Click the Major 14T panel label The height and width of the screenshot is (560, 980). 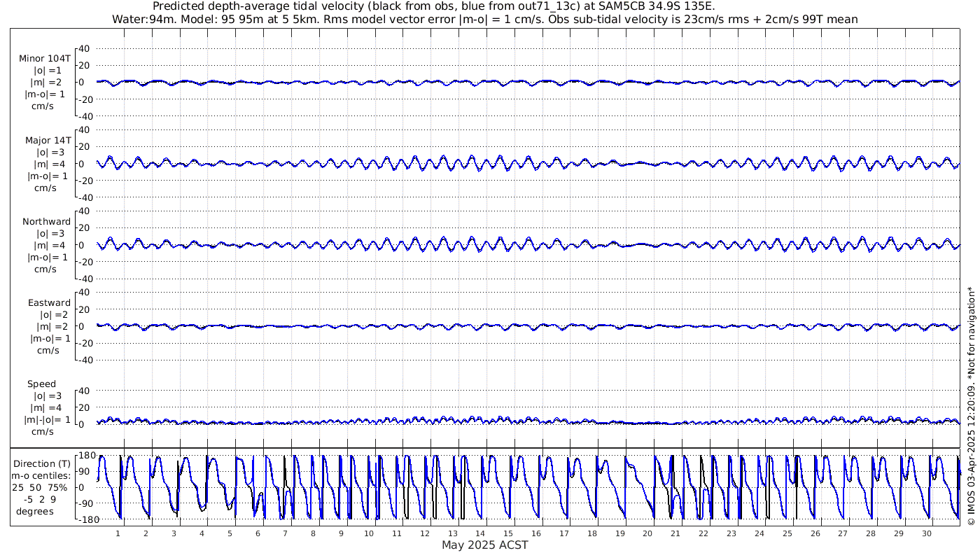tap(48, 140)
